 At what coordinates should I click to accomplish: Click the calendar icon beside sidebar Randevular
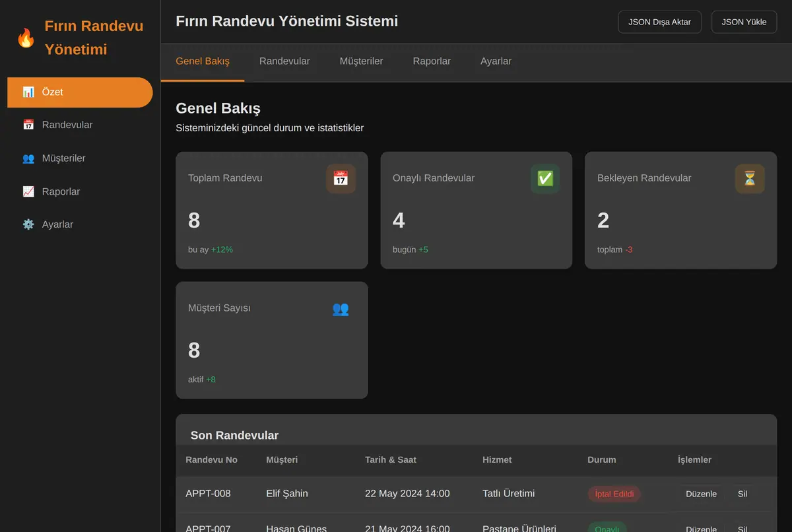click(28, 125)
